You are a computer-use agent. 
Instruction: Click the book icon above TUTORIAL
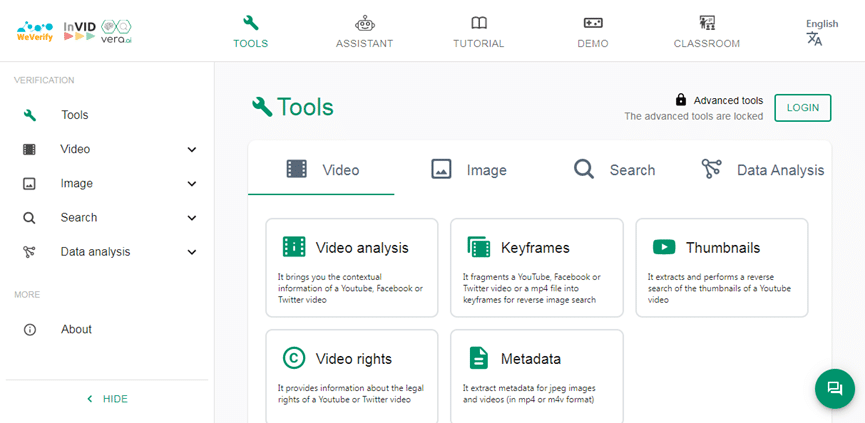479,23
